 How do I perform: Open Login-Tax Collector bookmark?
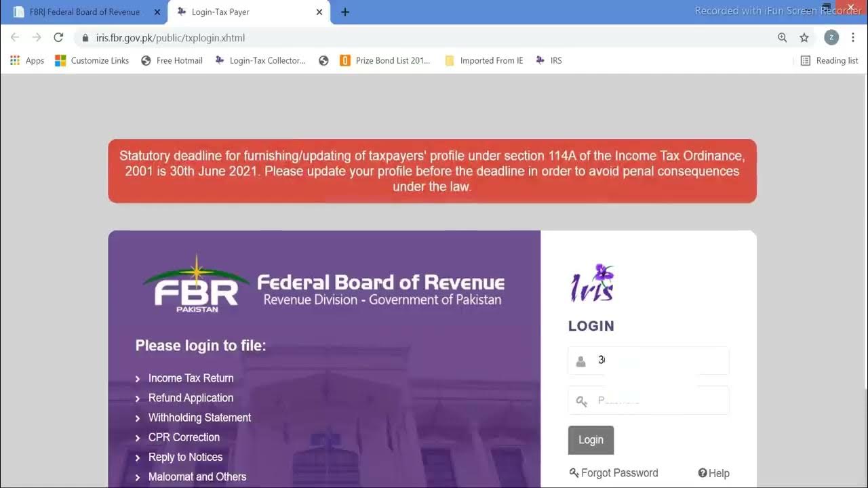[260, 60]
